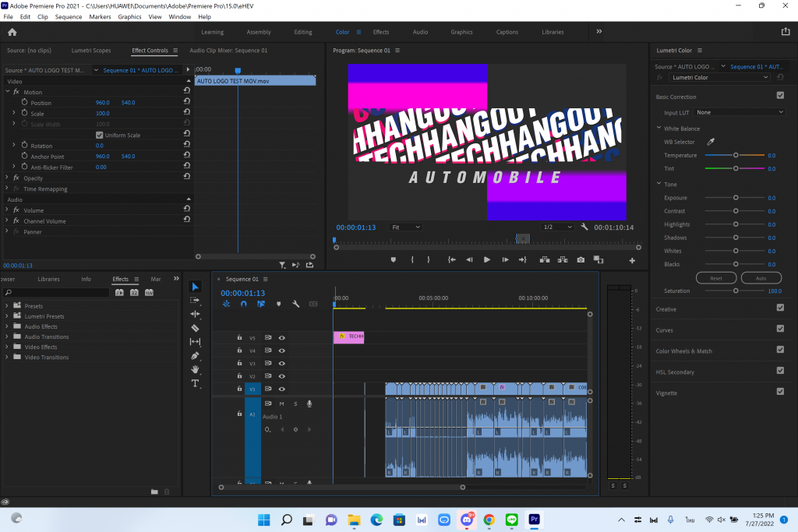Export frame with camera icon
The height and width of the screenshot is (532, 798).
coord(581,260)
